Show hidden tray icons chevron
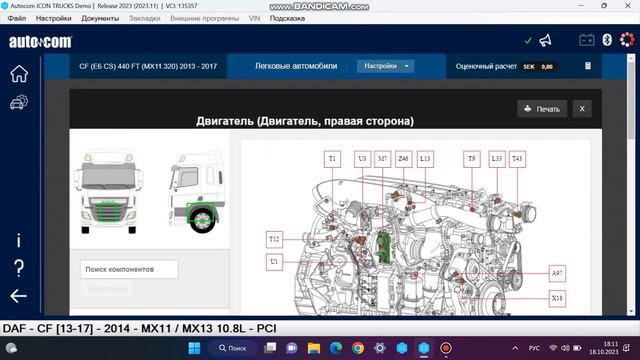Image resolution: width=640 pixels, height=360 pixels. coord(515,348)
